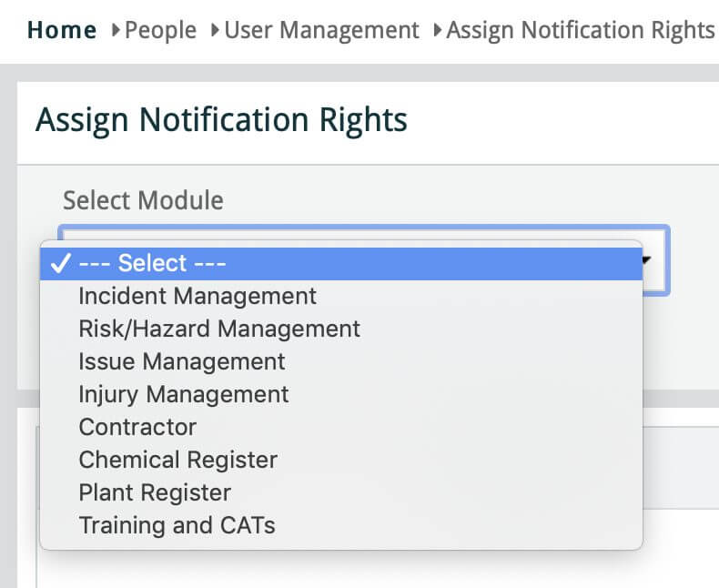Click the Select Module field label
The height and width of the screenshot is (588, 719).
(143, 199)
